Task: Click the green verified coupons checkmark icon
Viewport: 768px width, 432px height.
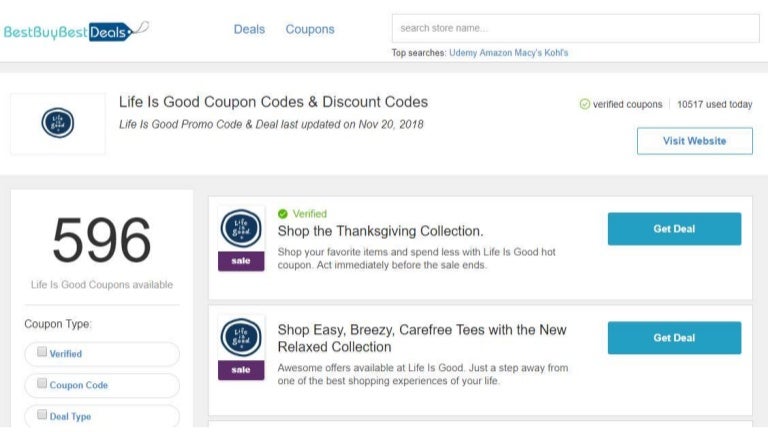Action: [x=584, y=104]
